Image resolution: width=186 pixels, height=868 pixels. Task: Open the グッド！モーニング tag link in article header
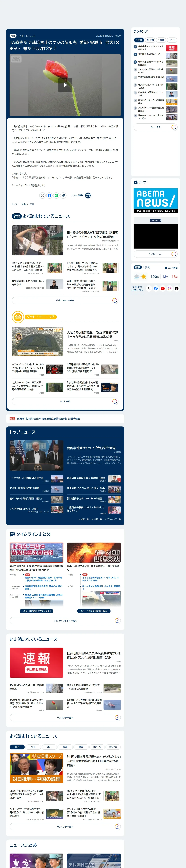coord(27,36)
